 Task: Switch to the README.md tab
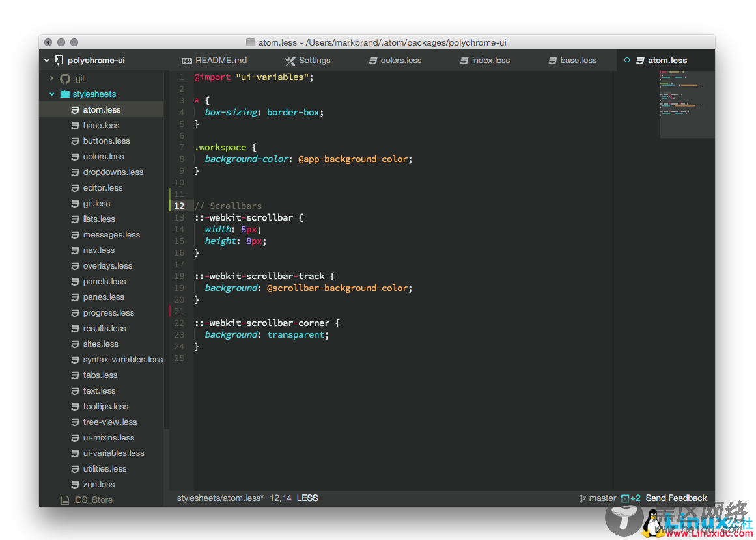[214, 61]
